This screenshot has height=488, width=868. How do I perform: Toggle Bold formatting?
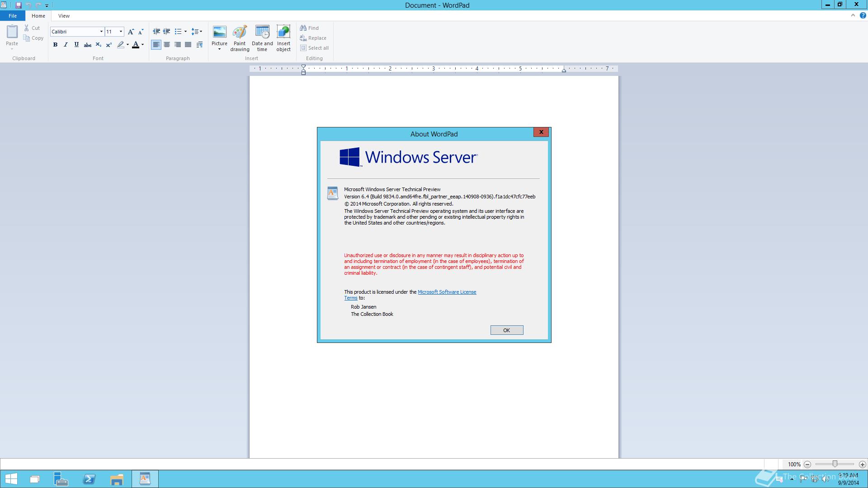(x=55, y=45)
